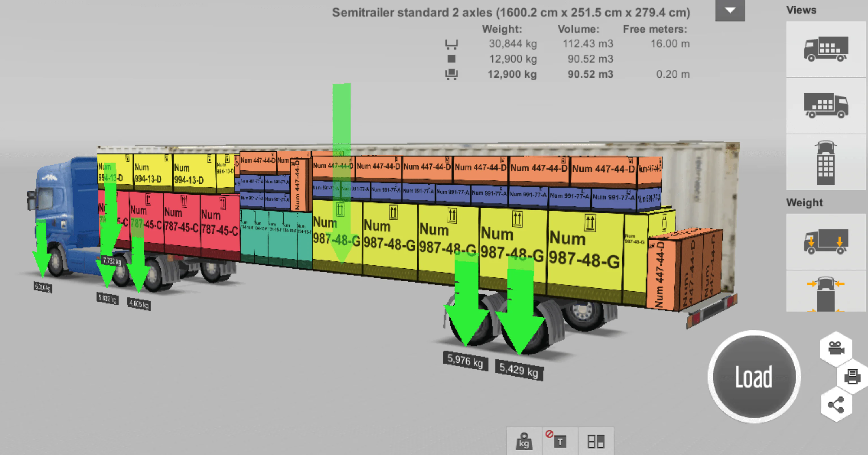Viewport: 868px width, 455px height.
Task: Toggle the text labels off icon
Action: pyautogui.click(x=560, y=441)
